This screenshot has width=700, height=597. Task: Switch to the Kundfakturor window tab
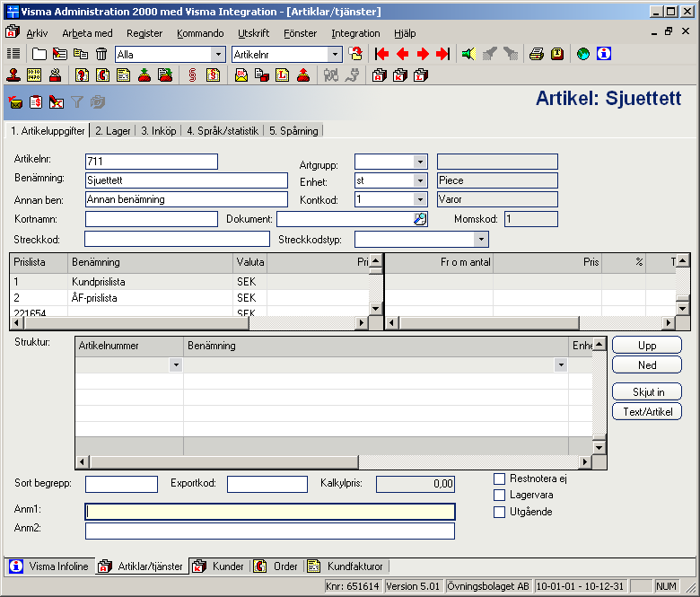pos(346,566)
